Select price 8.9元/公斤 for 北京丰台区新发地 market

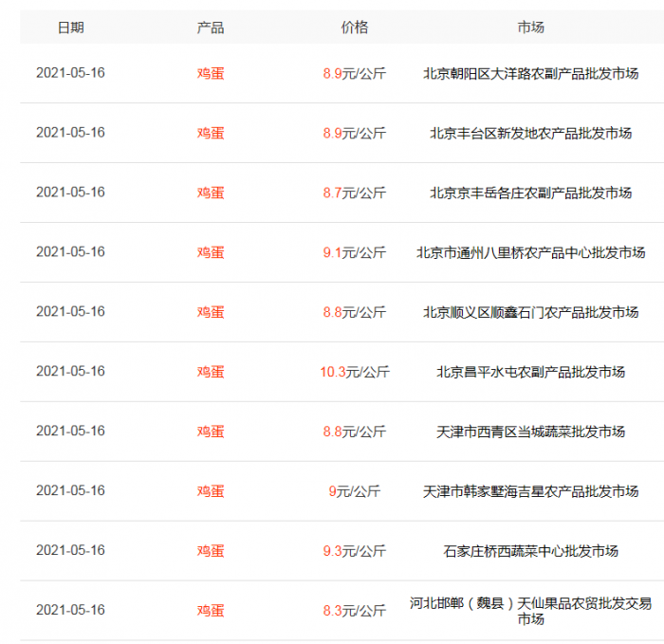click(x=355, y=133)
